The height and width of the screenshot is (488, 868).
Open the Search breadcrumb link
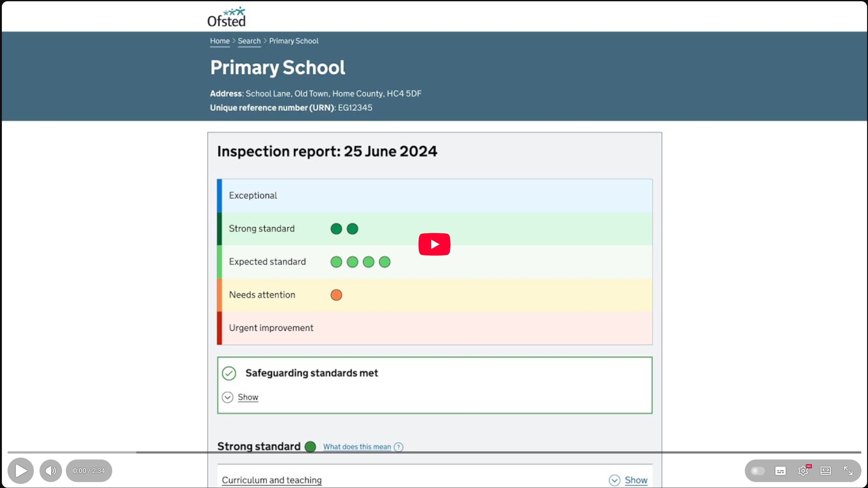(x=249, y=41)
